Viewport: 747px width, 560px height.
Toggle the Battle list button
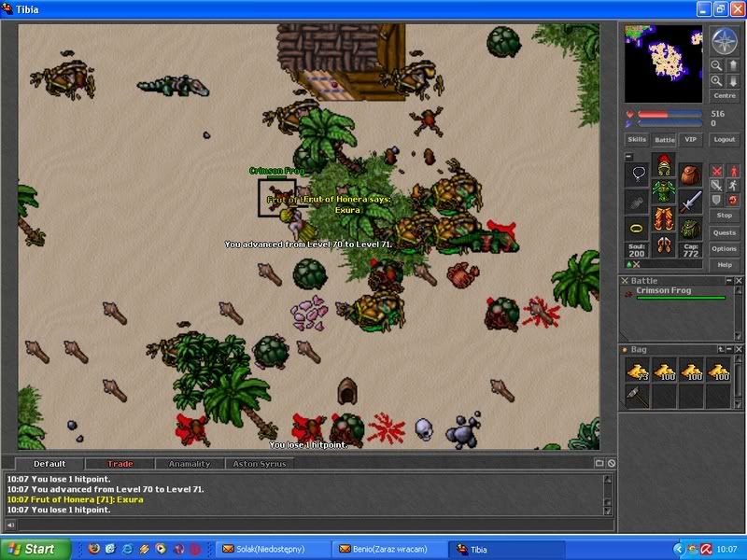(664, 139)
